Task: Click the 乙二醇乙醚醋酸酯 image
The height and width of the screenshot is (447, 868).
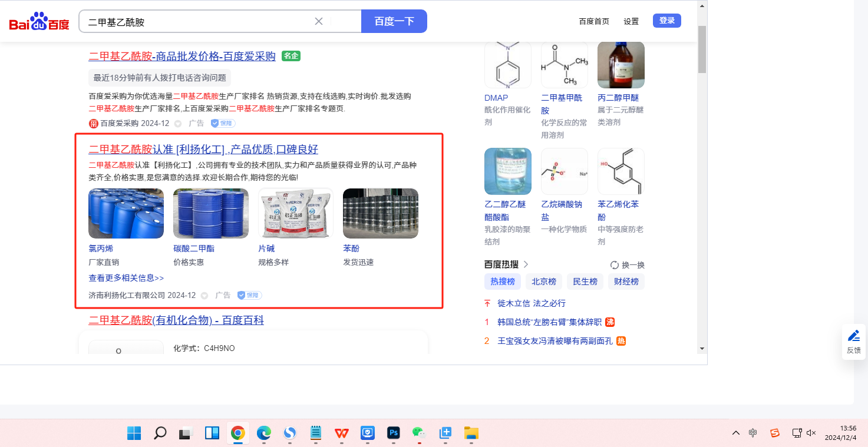Action: click(x=508, y=171)
